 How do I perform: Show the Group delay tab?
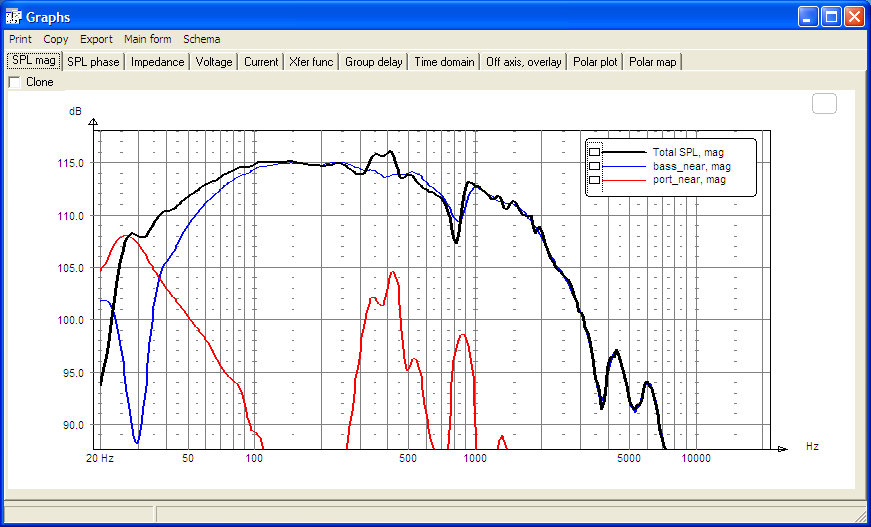374,62
